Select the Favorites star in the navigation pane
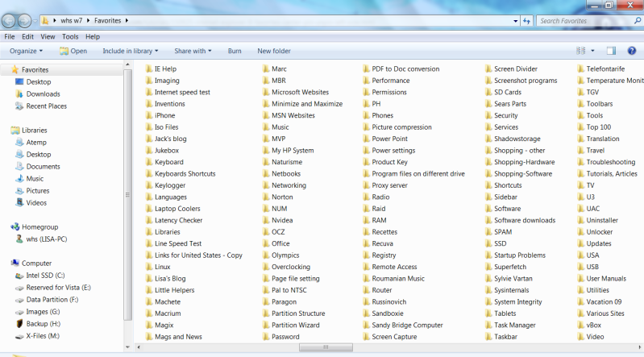Screen dimensions: 644x357 [x=15, y=69]
